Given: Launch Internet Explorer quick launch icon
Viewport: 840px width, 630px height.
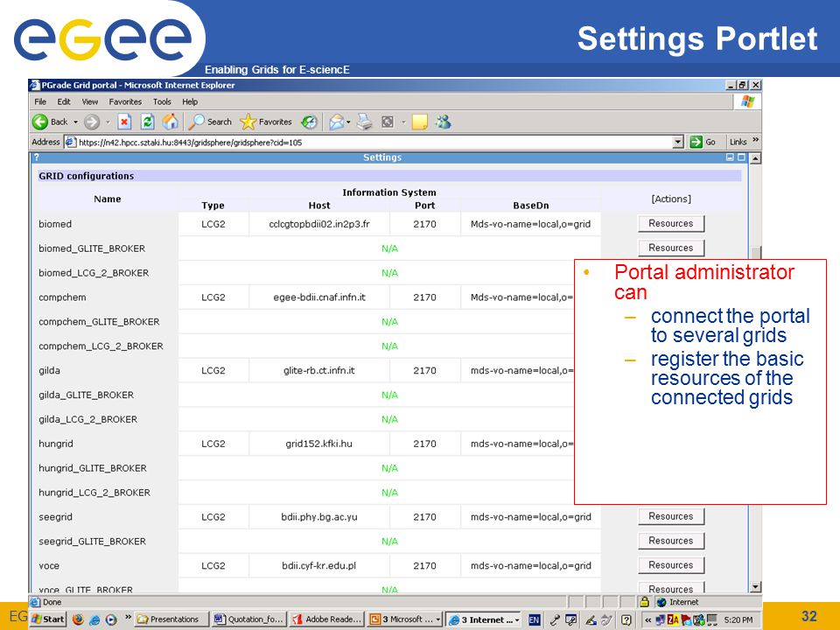Looking at the screenshot, I should pyautogui.click(x=94, y=619).
